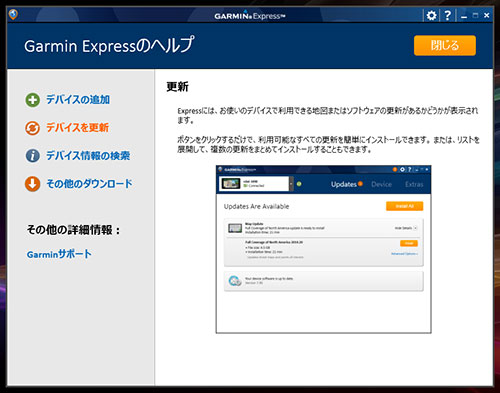500x393 pixels.
Task: Click the question mark help icon
Action: (448, 15)
